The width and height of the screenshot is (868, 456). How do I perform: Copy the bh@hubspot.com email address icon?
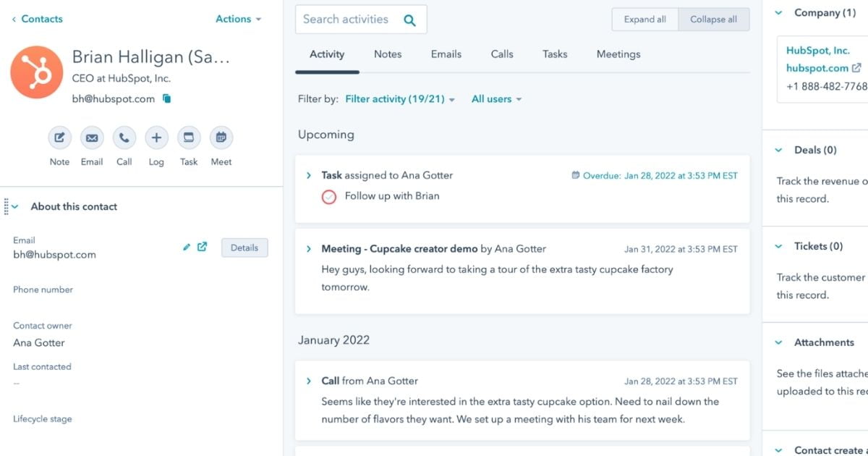coord(167,99)
